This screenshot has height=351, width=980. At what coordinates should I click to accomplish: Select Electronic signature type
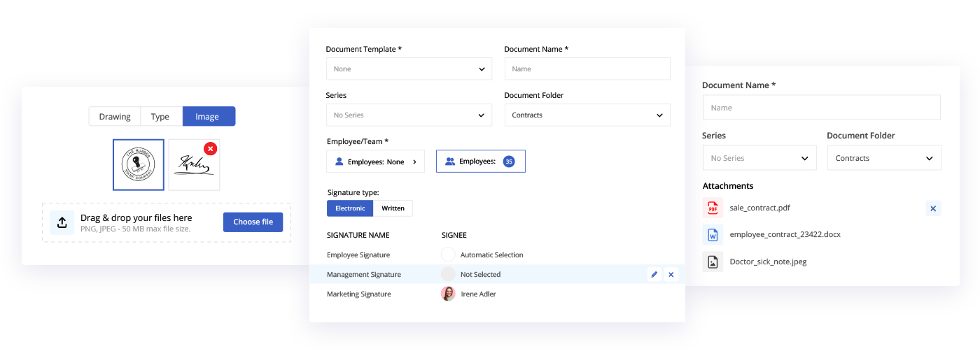click(x=350, y=208)
